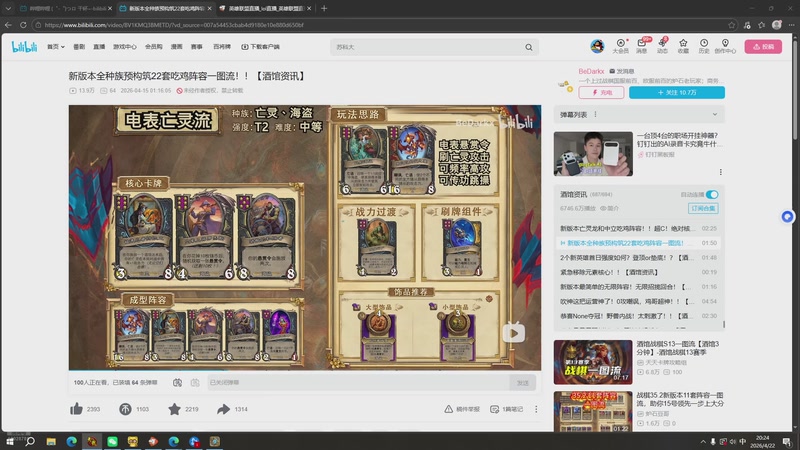The image size is (800, 450).
Task: Click the blue floating assistant icon
Action: (787, 217)
